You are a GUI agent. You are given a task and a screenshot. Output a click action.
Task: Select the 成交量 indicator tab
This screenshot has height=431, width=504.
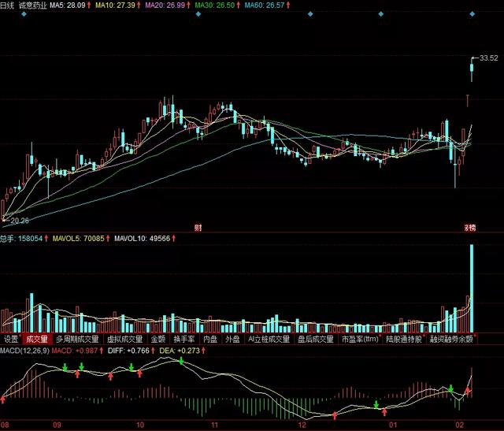tap(37, 339)
